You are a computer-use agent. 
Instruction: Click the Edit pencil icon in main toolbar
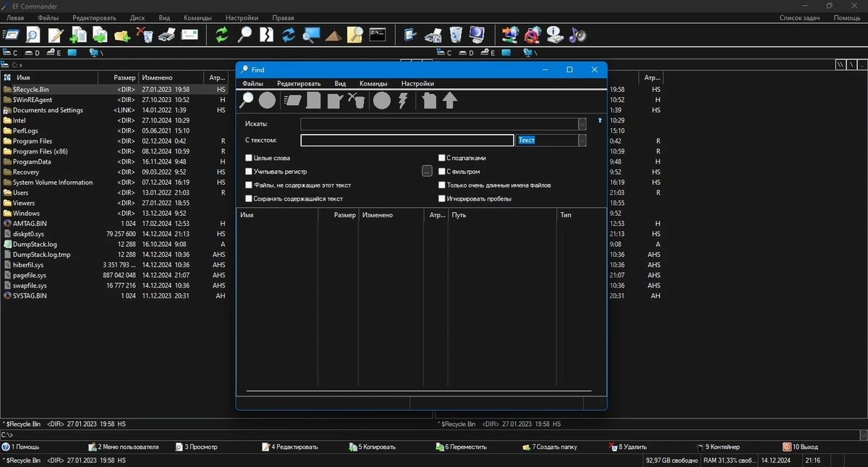(56, 34)
